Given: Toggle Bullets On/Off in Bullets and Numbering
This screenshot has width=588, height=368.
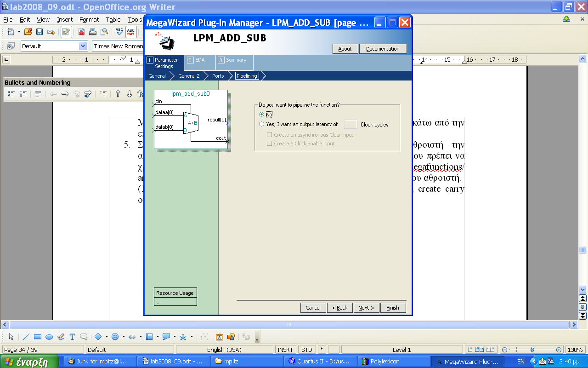Looking at the screenshot, I should tap(11, 94).
